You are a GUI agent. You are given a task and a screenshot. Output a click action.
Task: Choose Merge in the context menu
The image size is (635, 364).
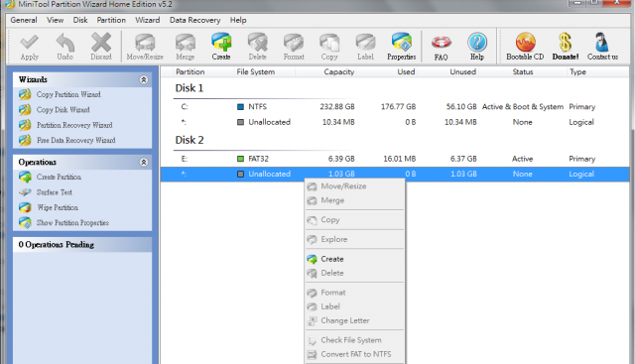(x=355, y=200)
